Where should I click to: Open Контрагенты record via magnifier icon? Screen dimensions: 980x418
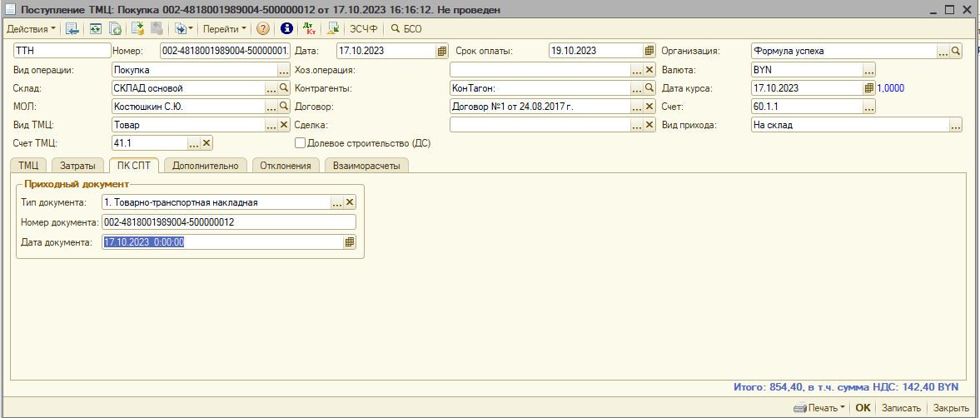(649, 88)
